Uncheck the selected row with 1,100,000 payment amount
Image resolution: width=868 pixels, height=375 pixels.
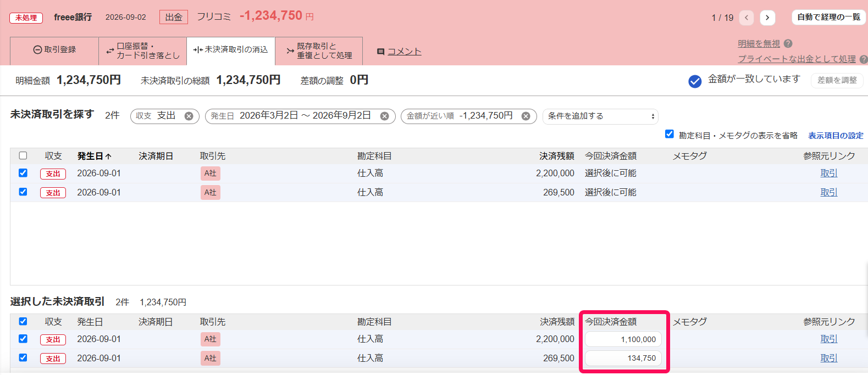23,339
